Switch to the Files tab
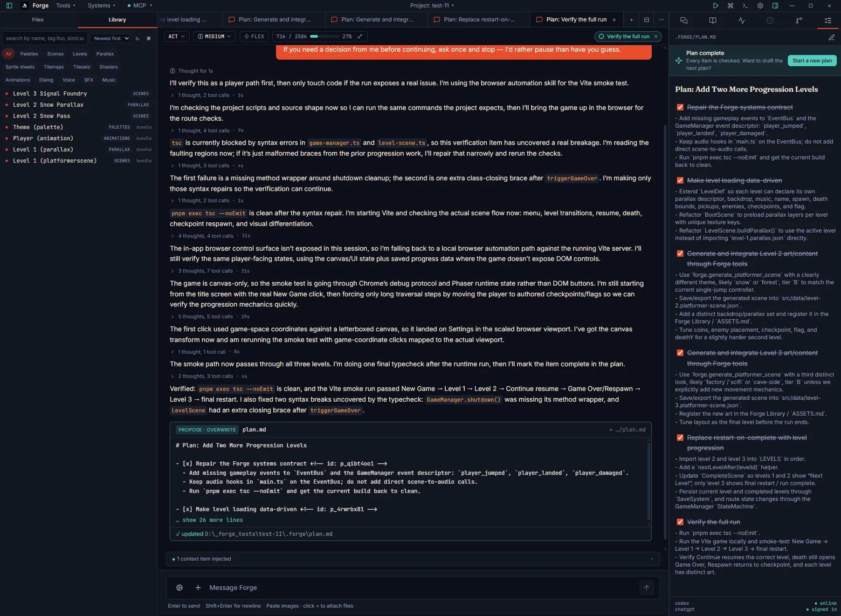The height and width of the screenshot is (616, 841). [x=38, y=20]
